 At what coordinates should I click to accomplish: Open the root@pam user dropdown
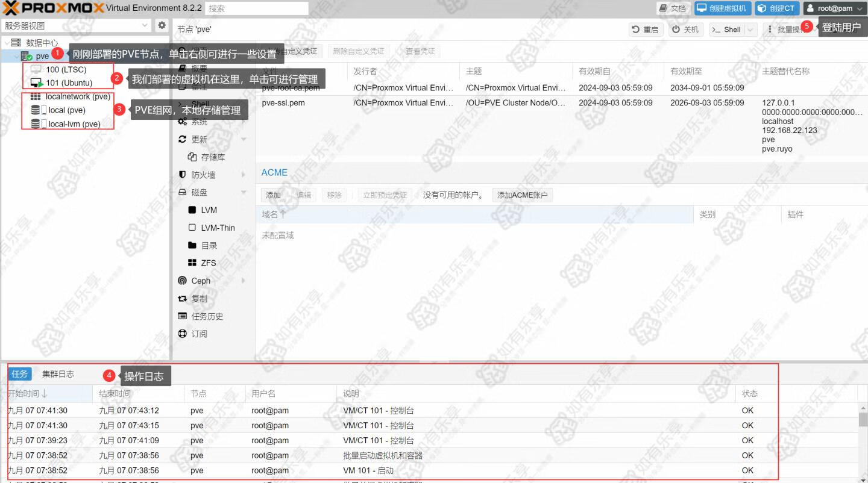click(x=834, y=8)
